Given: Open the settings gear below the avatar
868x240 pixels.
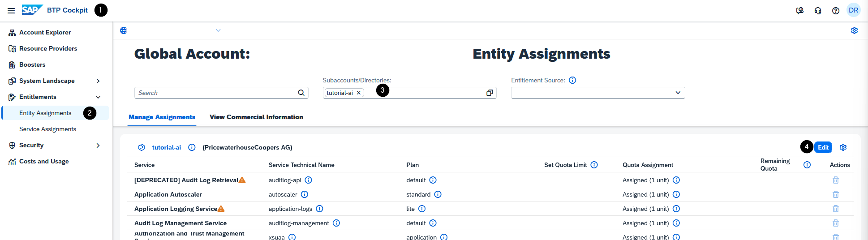Looking at the screenshot, I should click(x=855, y=30).
